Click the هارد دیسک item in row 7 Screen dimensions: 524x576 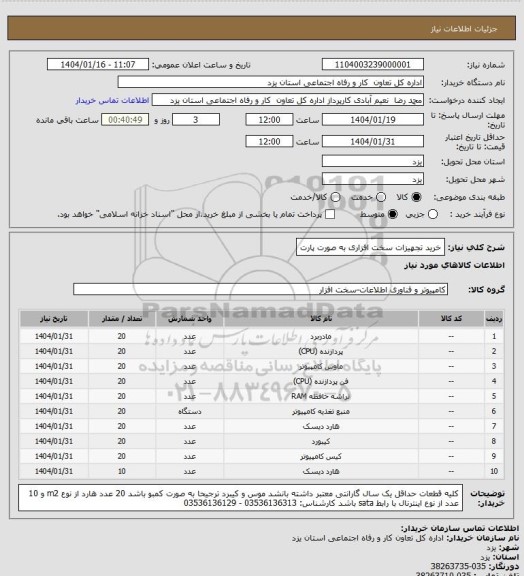tap(321, 426)
